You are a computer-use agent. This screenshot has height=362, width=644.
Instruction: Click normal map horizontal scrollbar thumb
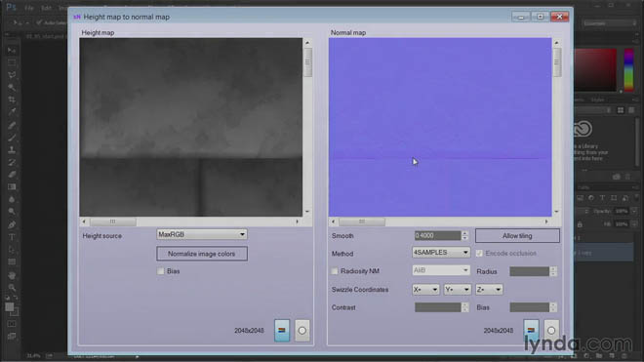pos(362,221)
